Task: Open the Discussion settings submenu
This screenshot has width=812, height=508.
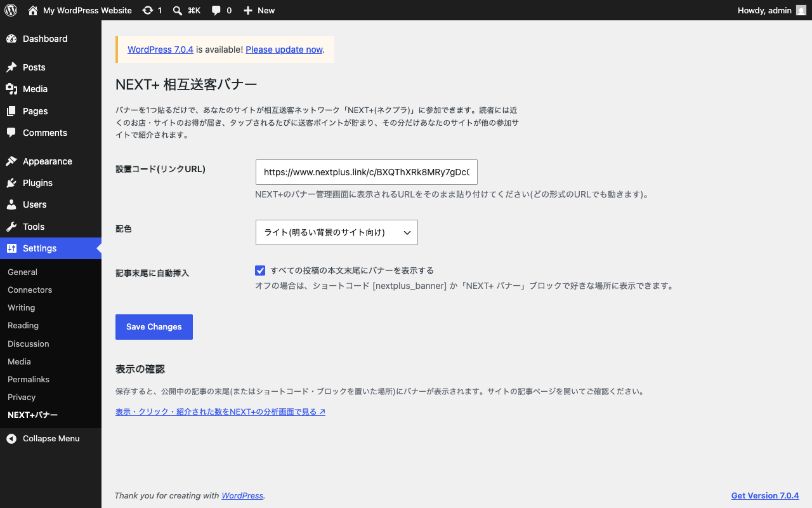Action: [29, 344]
